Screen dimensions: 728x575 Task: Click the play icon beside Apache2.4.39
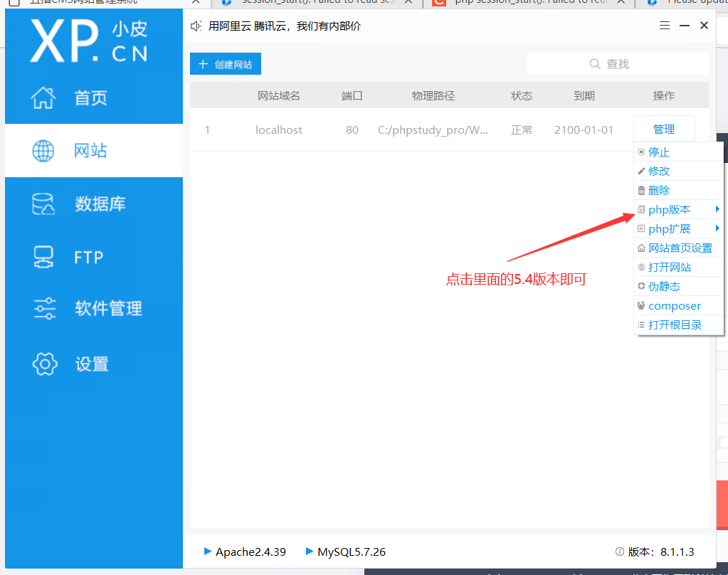pyautogui.click(x=208, y=552)
